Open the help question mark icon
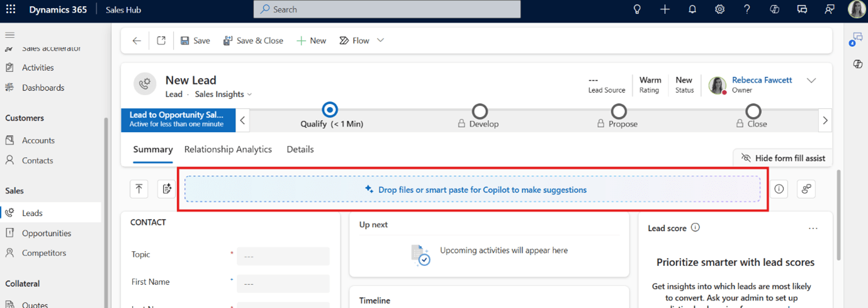Image resolution: width=868 pixels, height=308 pixels. click(x=747, y=9)
